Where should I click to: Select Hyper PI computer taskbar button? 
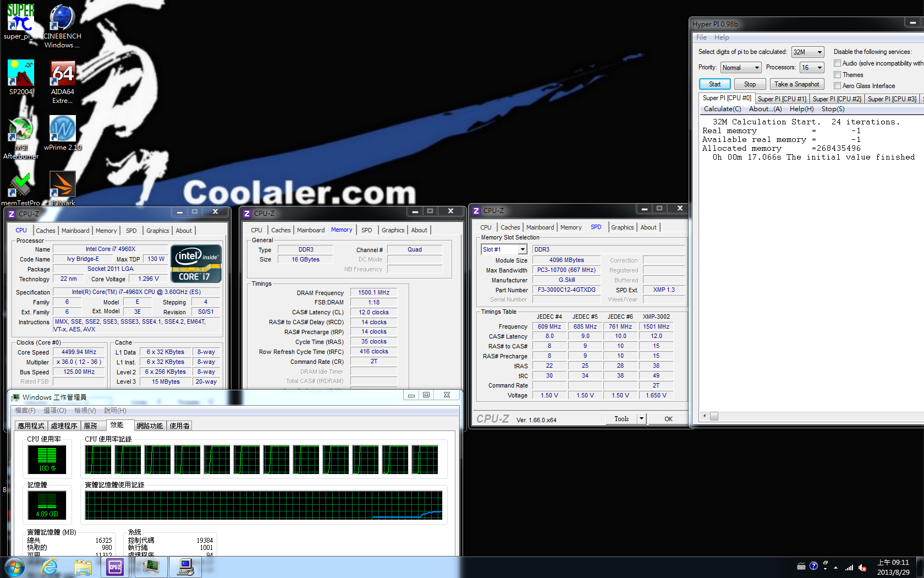[x=185, y=567]
